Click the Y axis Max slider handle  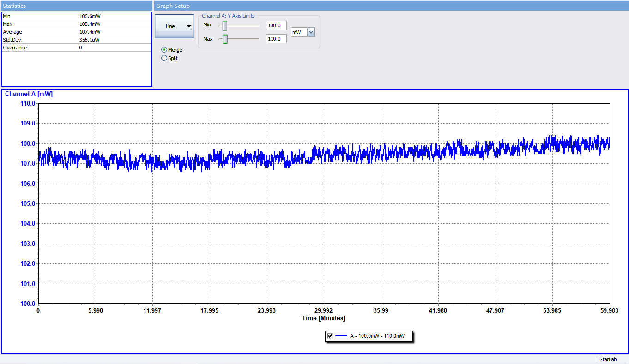pos(225,39)
